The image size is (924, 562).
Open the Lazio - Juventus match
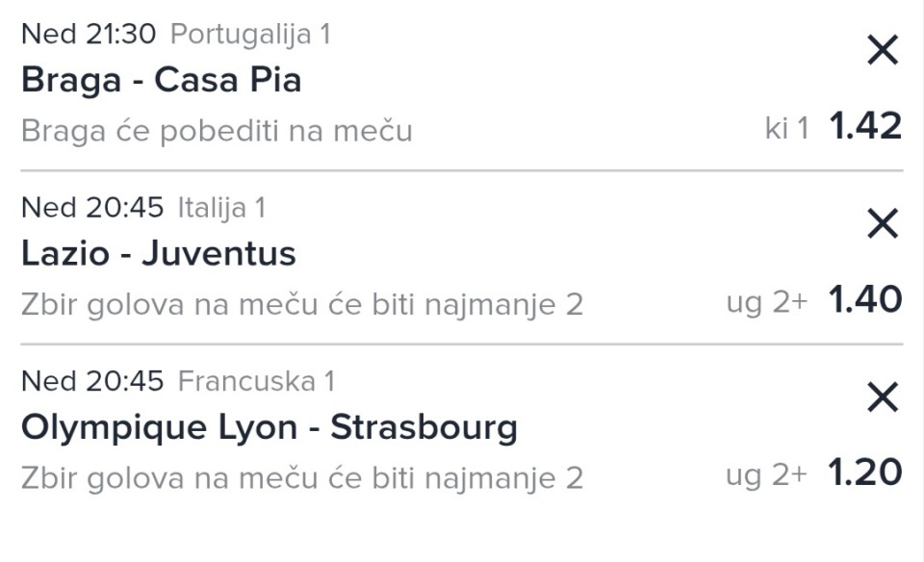pos(158,253)
